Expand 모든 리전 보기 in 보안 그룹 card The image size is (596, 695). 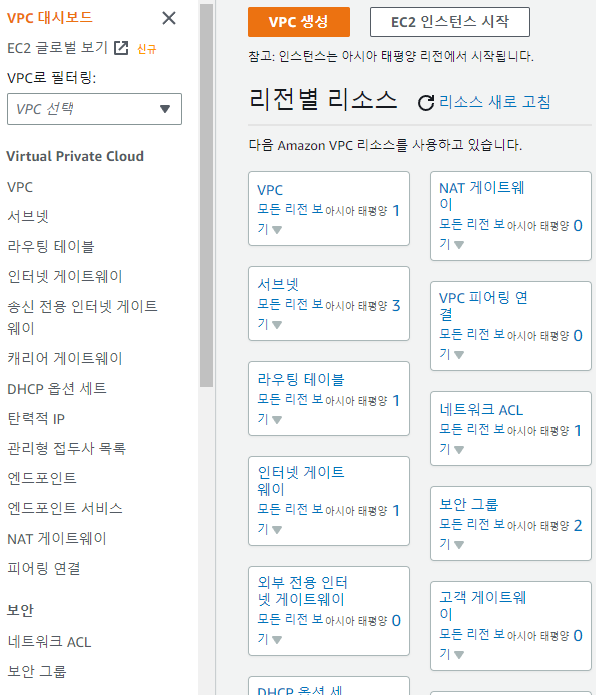(x=472, y=534)
